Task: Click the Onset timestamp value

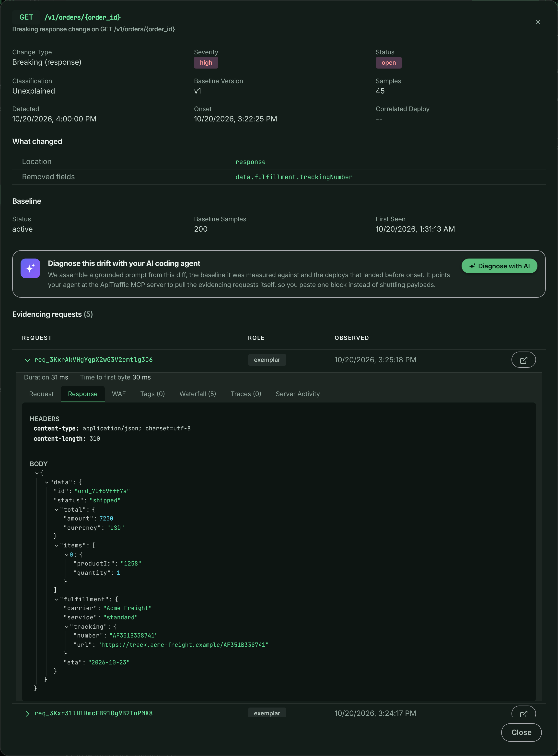Action: (235, 119)
